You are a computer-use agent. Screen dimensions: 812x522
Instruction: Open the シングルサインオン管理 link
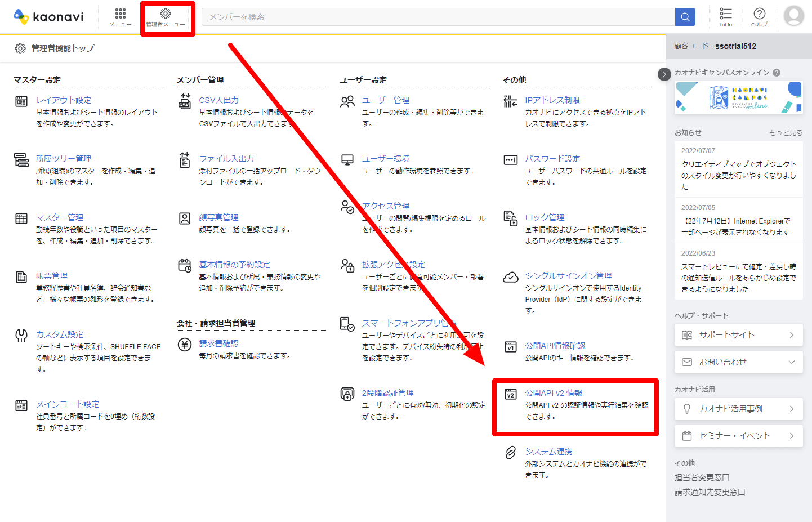(x=568, y=276)
